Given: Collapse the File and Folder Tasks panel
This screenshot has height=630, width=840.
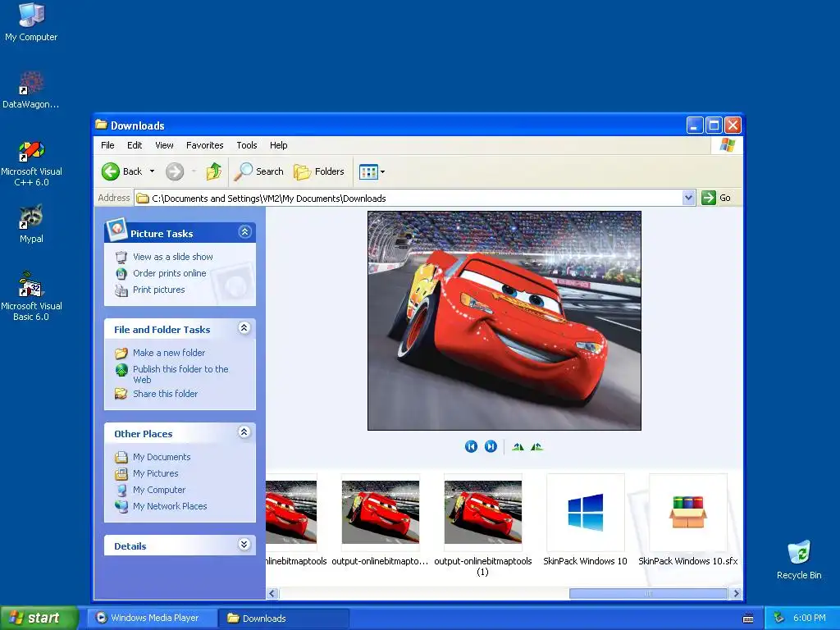Looking at the screenshot, I should pyautogui.click(x=244, y=328).
